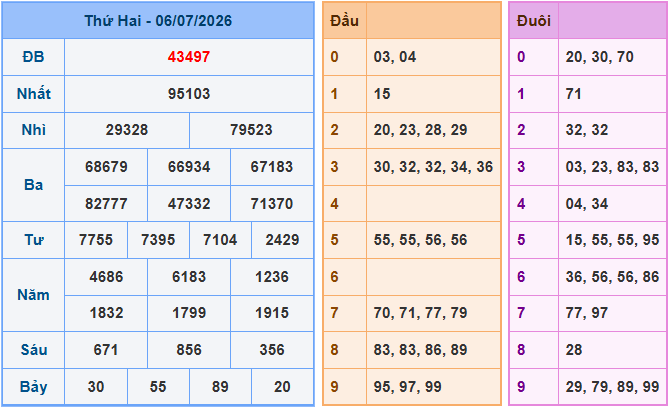Screen dimensions: 670x407
Task: Select Đầu row values 30, 32, 32, 34, 36
Action: [433, 167]
